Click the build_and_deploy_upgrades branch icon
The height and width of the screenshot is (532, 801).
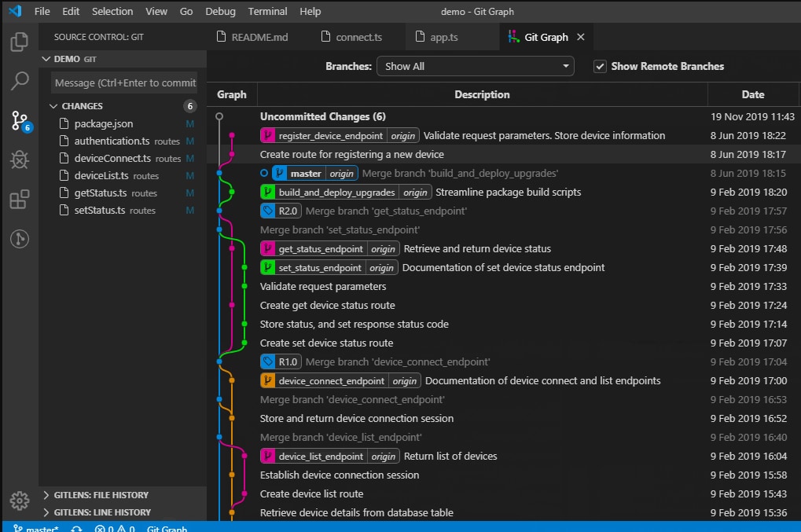coord(267,192)
